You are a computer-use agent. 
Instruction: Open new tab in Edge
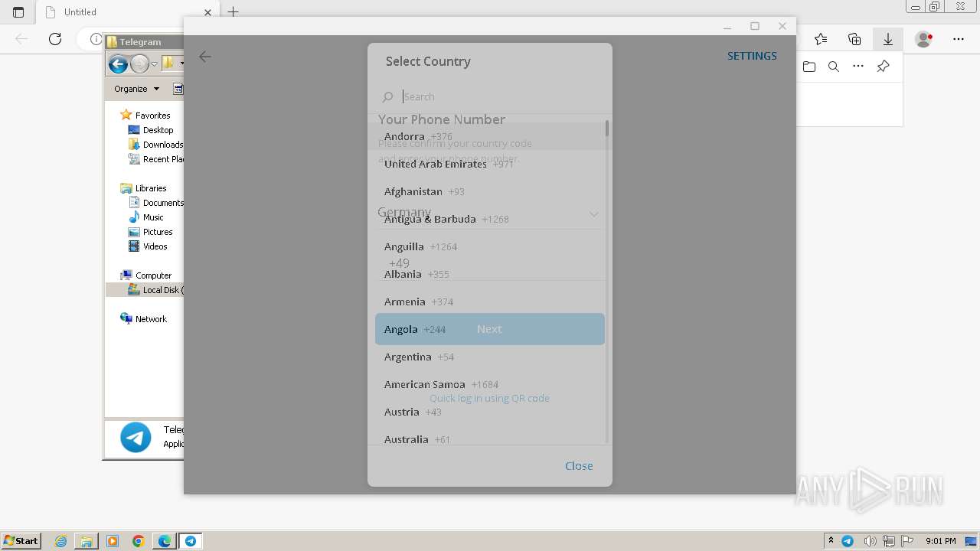(x=234, y=11)
